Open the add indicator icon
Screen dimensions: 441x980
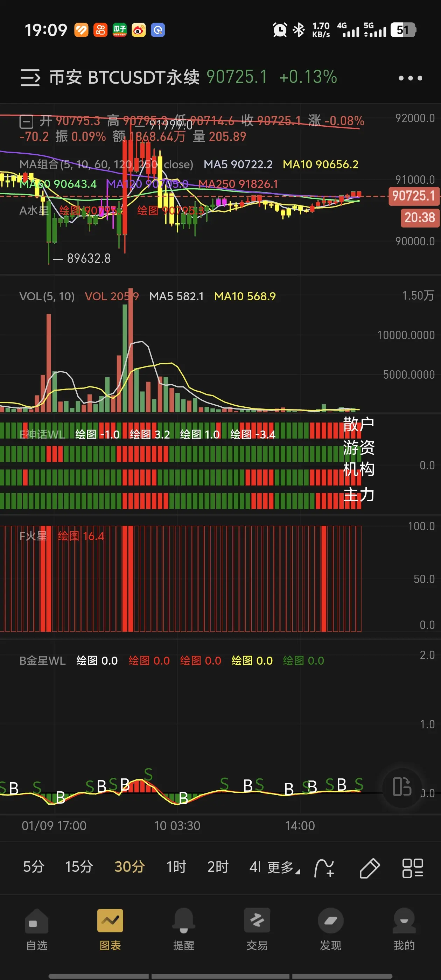coord(324,868)
